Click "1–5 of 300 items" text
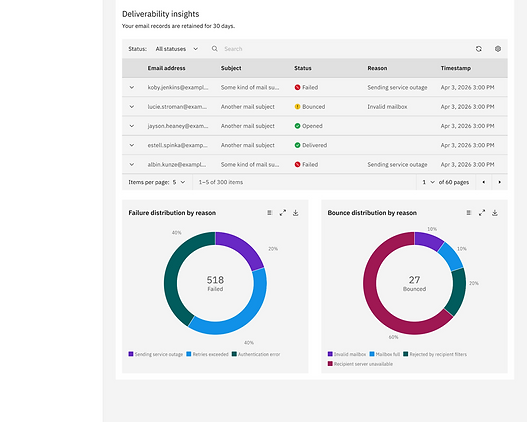The width and height of the screenshot is (527, 422). coord(220,182)
